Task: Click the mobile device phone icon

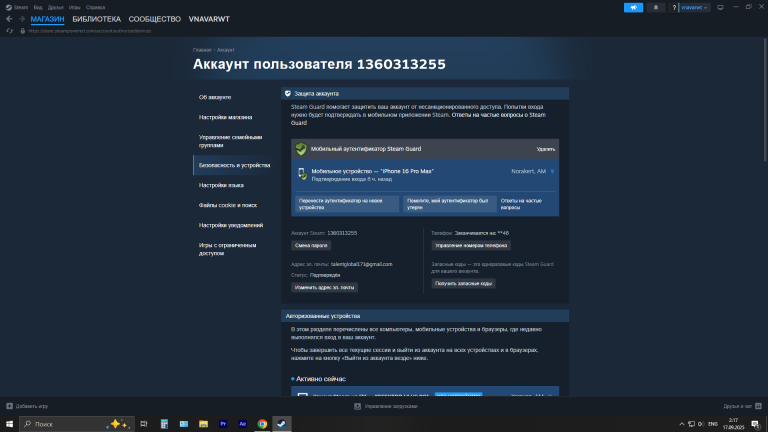Action: 302,174
